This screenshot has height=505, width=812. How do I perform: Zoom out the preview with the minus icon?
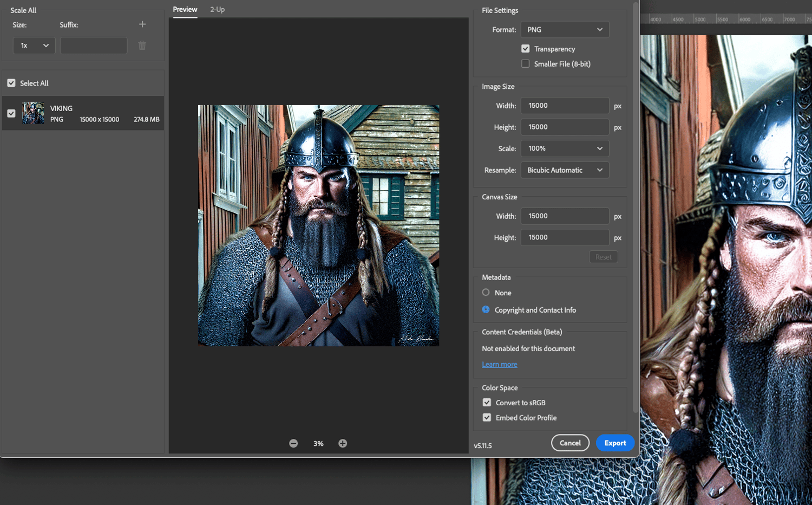tap(293, 443)
